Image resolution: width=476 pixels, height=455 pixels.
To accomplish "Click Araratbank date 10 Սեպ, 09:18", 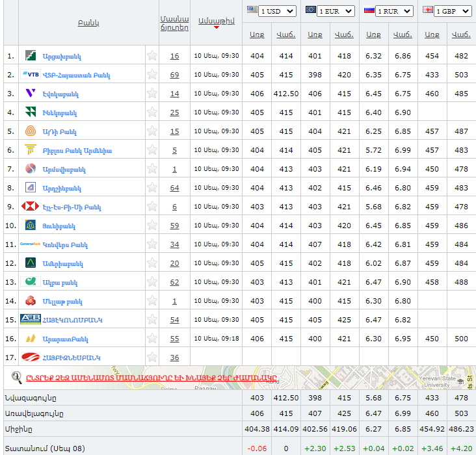I will [x=217, y=339].
